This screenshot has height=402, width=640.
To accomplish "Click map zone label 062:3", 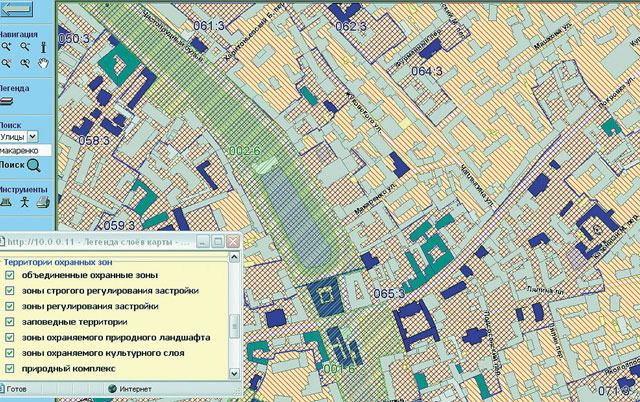I will (351, 27).
